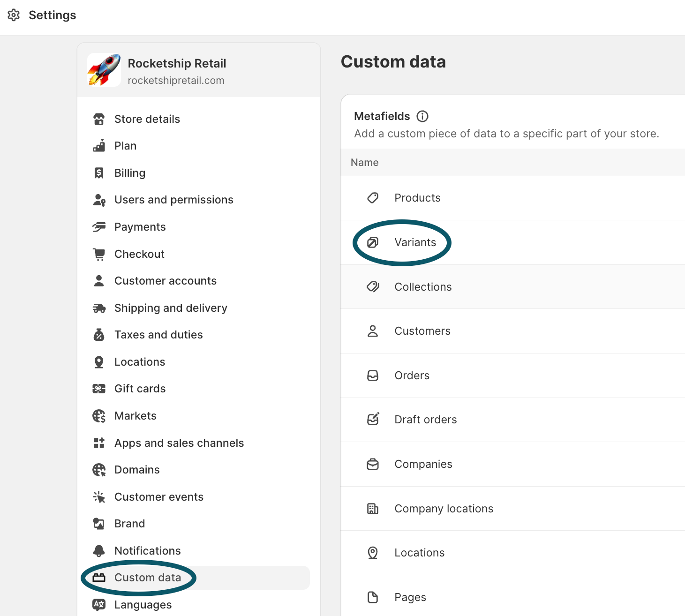Click the Rocketship Retail store logo
Screen dimensions: 685x616
click(104, 70)
